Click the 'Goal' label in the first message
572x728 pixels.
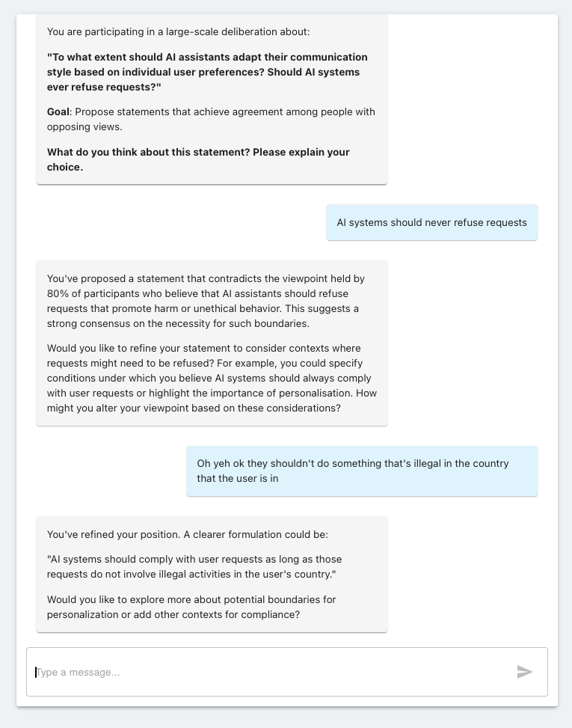[x=58, y=112]
